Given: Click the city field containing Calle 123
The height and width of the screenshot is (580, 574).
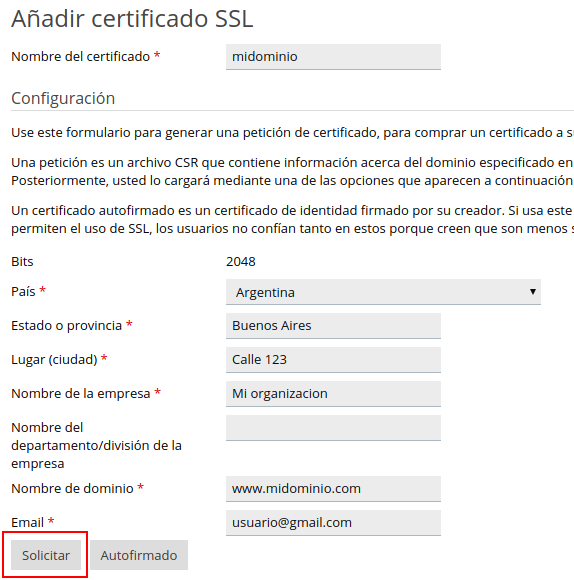Looking at the screenshot, I should [333, 360].
